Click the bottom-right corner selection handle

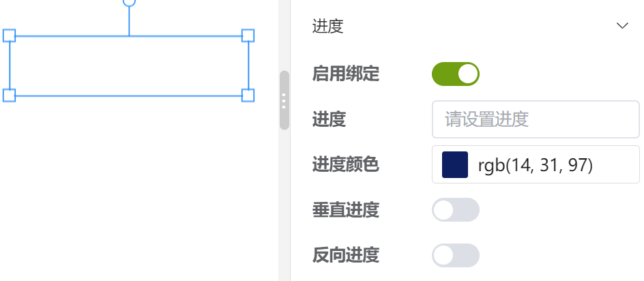pyautogui.click(x=248, y=95)
